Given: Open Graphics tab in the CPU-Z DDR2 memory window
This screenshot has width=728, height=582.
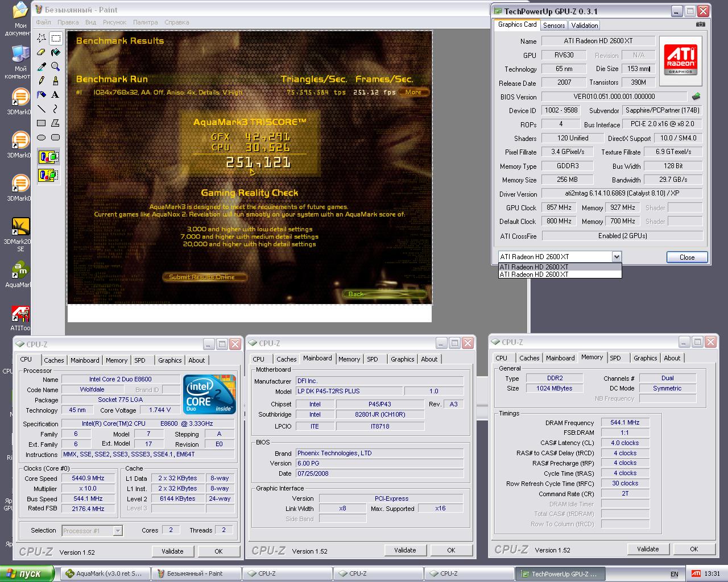Looking at the screenshot, I should pos(646,358).
